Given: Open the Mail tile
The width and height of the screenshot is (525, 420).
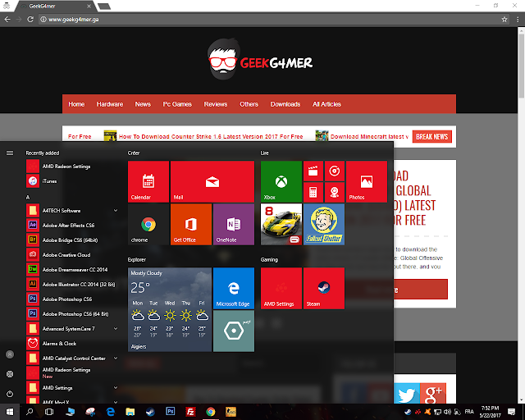Looking at the screenshot, I should pyautogui.click(x=212, y=181).
